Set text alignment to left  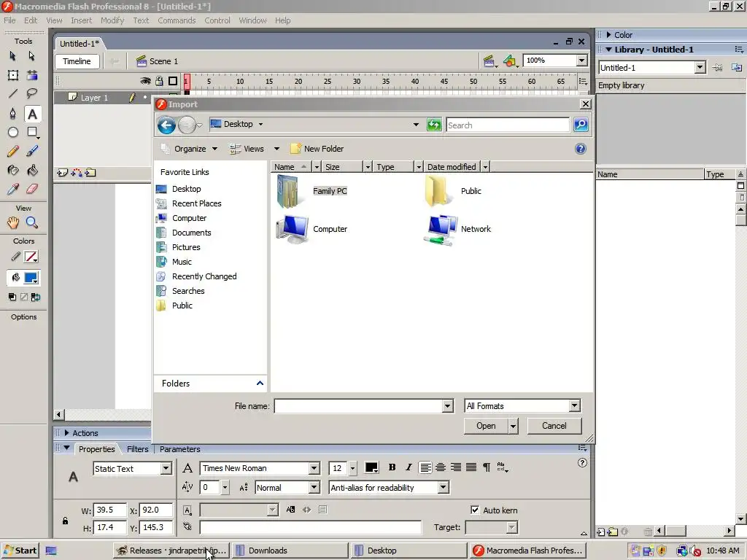click(425, 467)
